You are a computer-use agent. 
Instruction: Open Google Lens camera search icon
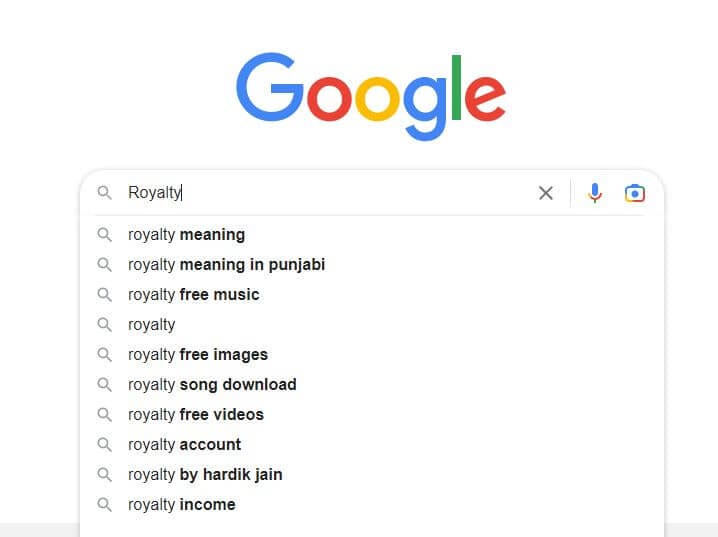coord(635,193)
